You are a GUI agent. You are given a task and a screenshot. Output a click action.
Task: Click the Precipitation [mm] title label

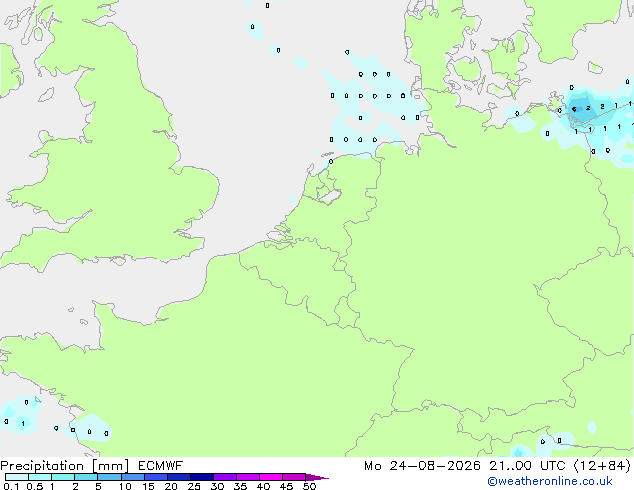(x=65, y=466)
